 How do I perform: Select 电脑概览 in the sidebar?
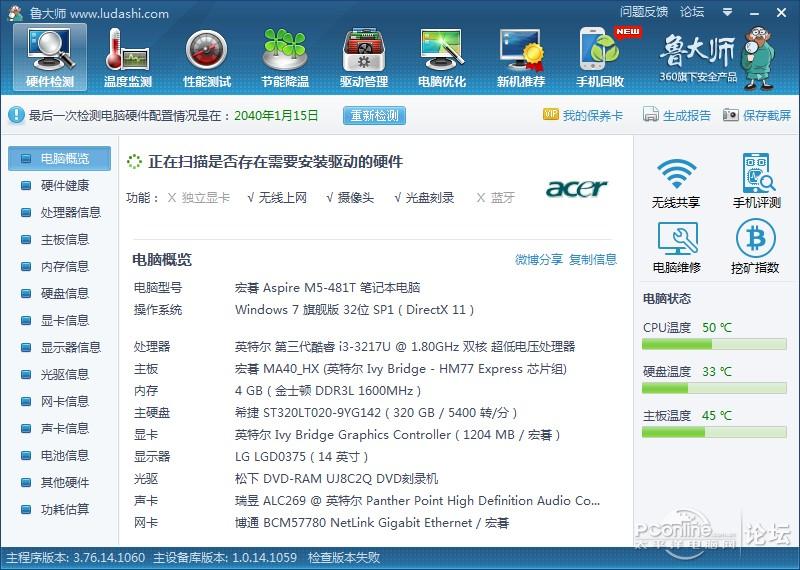pyautogui.click(x=59, y=158)
